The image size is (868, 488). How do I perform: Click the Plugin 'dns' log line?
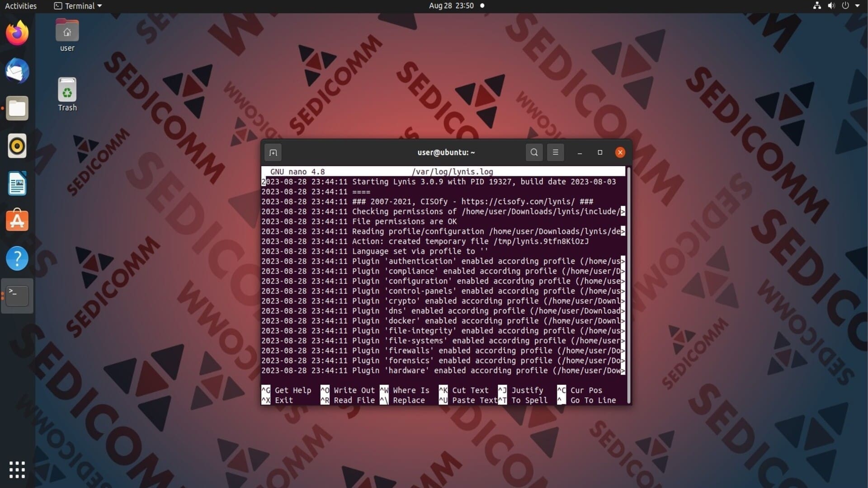click(x=443, y=311)
